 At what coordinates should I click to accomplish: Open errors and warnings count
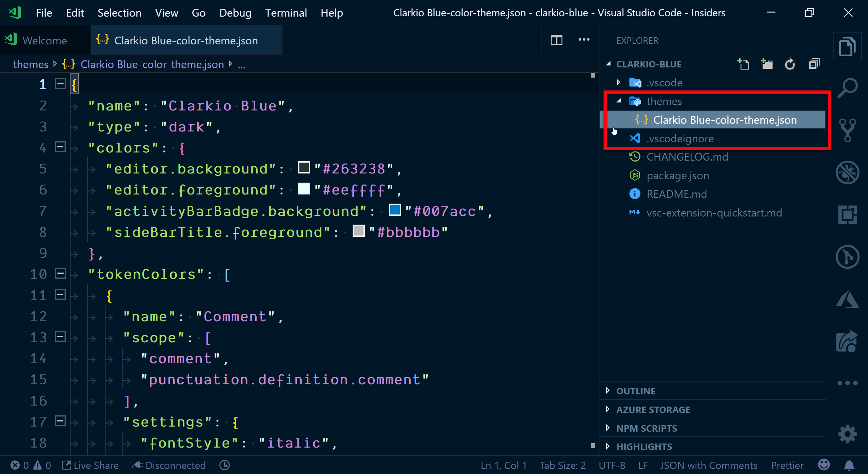(x=31, y=465)
